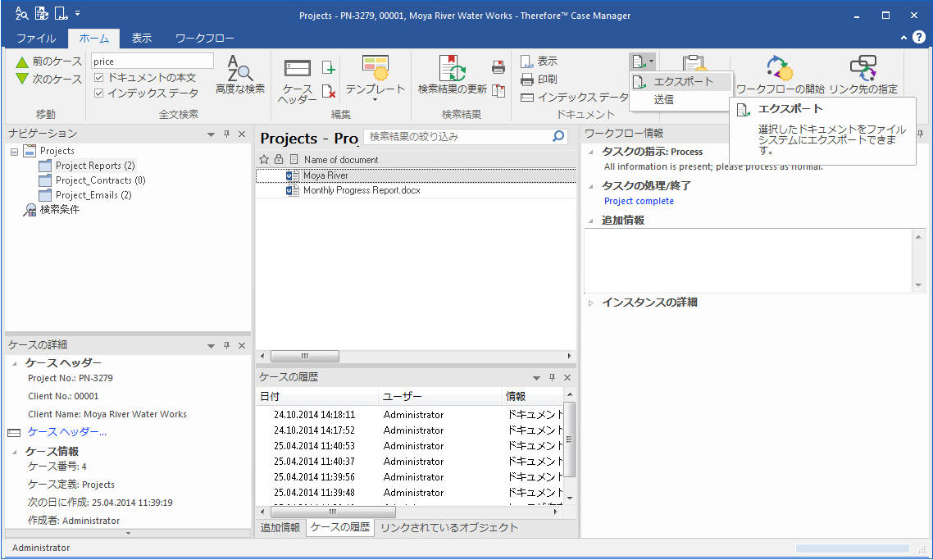This screenshot has height=560, width=933.
Task: Switch to the View (表示) ribbon tab
Action: [x=142, y=38]
